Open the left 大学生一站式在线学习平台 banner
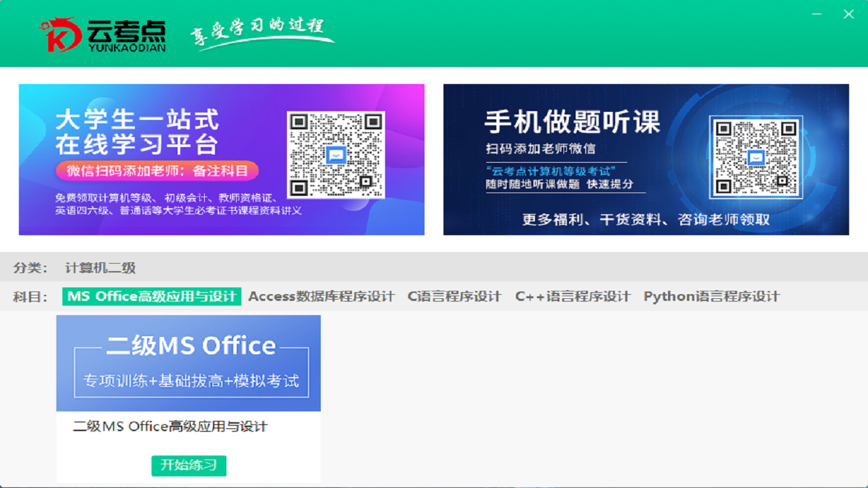Image resolution: width=868 pixels, height=488 pixels. coord(221,159)
